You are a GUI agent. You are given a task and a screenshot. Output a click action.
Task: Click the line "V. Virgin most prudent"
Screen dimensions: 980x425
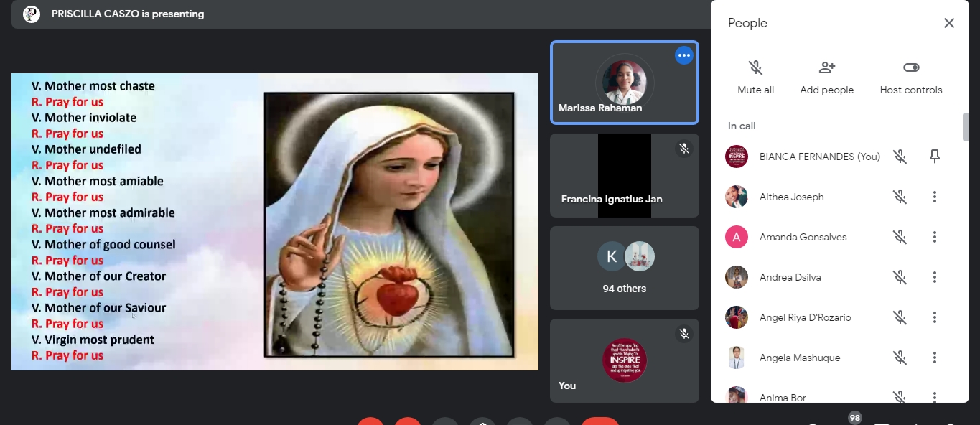[x=93, y=340]
